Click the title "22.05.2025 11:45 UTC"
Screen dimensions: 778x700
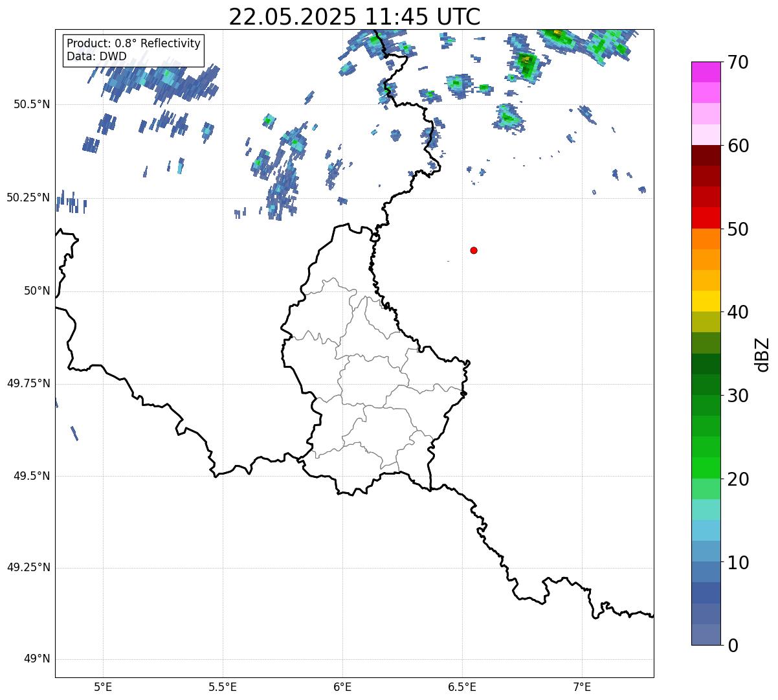[x=355, y=16]
